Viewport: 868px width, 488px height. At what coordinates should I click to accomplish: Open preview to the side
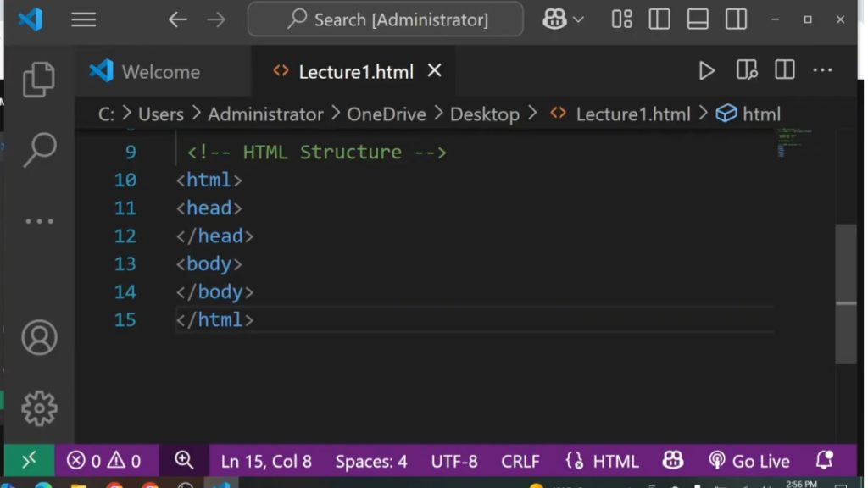coord(747,70)
